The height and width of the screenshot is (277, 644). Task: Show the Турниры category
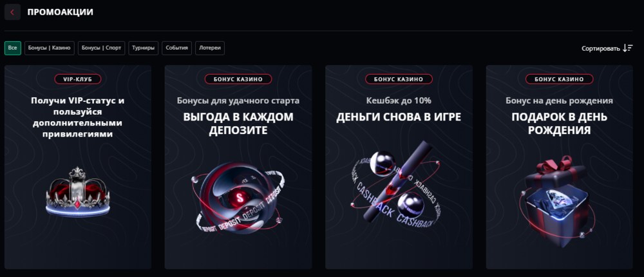coord(144,48)
